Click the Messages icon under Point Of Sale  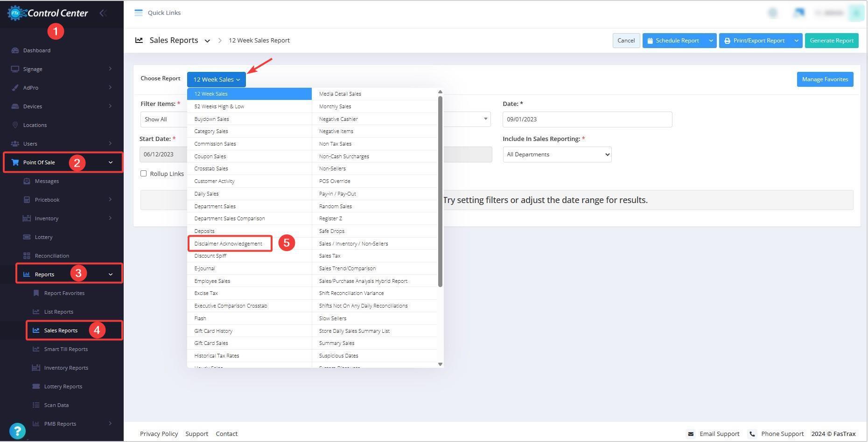[x=27, y=181]
